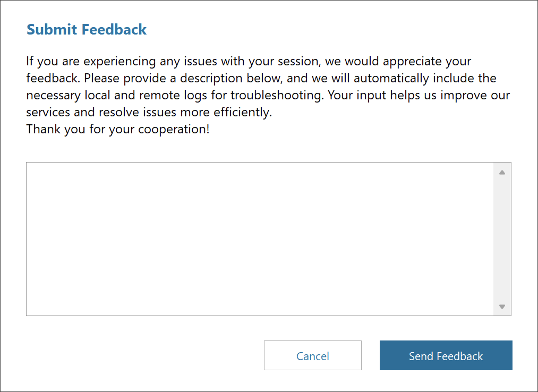Click the word "cooperation" in the thank-you line
This screenshot has height=392, width=538.
[x=172, y=129]
